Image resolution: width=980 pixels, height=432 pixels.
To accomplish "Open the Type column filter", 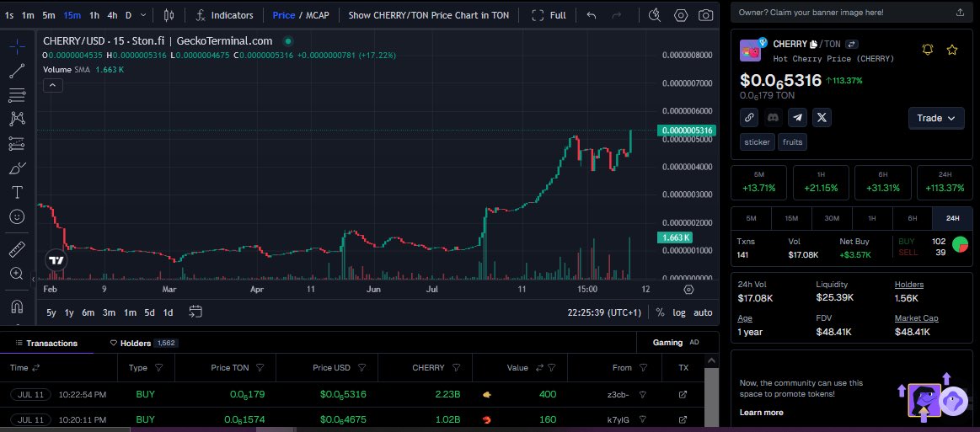I will point(158,368).
